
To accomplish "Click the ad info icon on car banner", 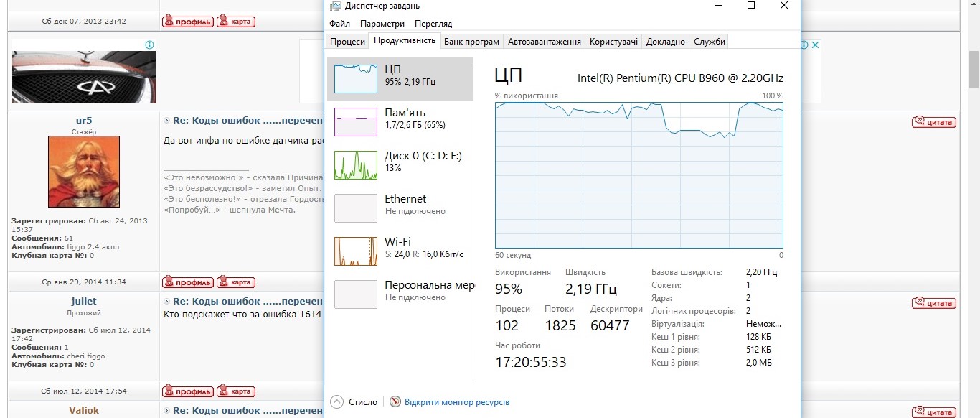I will [x=149, y=45].
